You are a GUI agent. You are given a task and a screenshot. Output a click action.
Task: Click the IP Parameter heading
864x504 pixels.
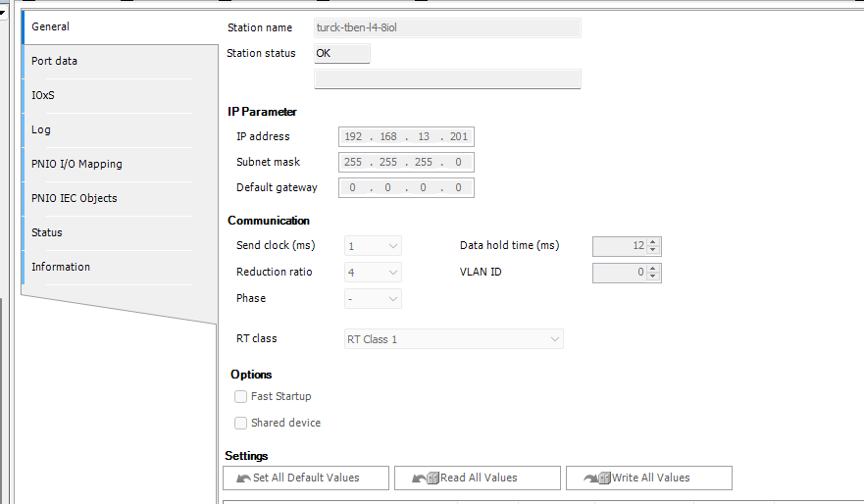[262, 112]
